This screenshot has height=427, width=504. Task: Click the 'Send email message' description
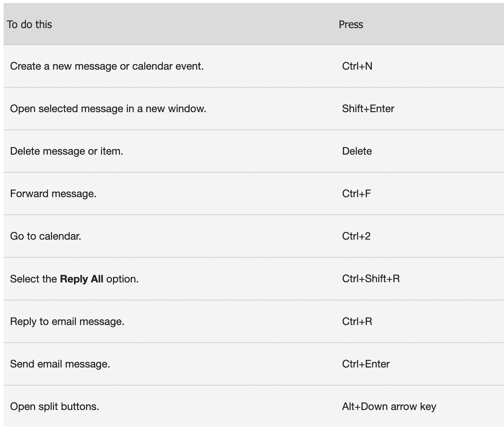coord(60,364)
